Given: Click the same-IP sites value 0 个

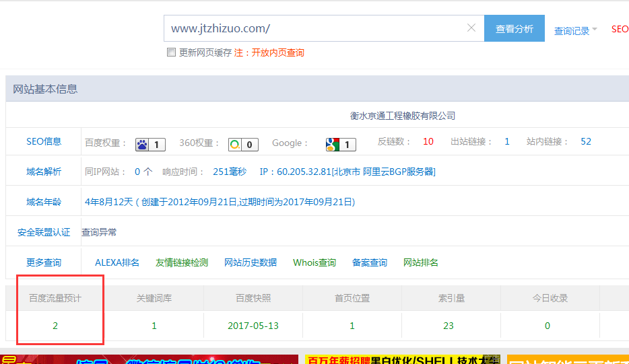Looking at the screenshot, I should pyautogui.click(x=143, y=172).
